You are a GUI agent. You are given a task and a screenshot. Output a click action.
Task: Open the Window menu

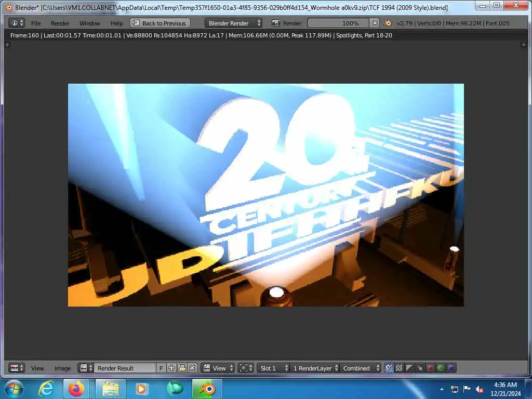tap(89, 23)
